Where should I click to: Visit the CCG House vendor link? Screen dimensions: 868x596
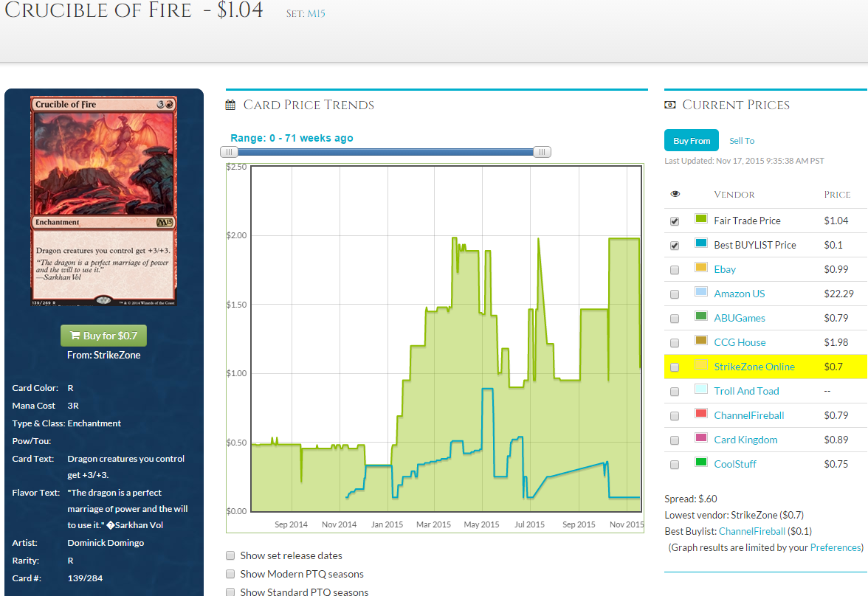coord(740,342)
